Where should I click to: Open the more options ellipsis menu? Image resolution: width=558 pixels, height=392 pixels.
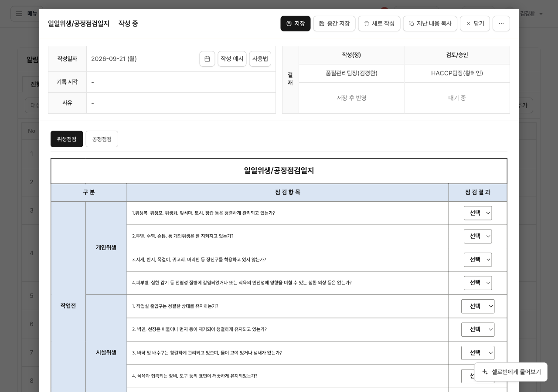click(501, 24)
